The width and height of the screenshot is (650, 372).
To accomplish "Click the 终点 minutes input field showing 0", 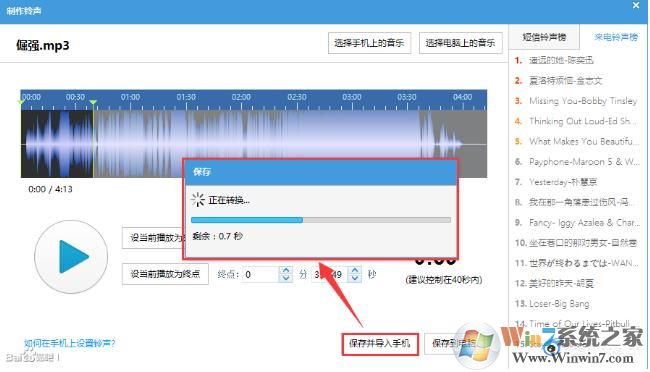I will click(260, 275).
